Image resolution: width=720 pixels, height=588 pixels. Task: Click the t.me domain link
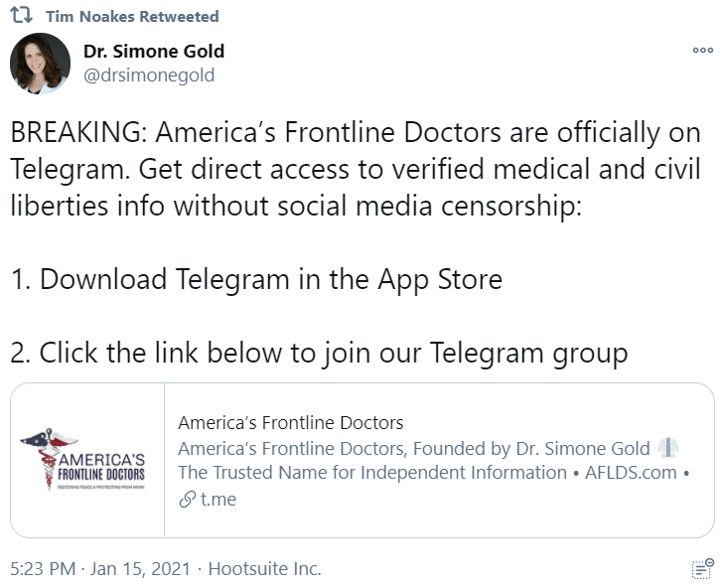218,500
